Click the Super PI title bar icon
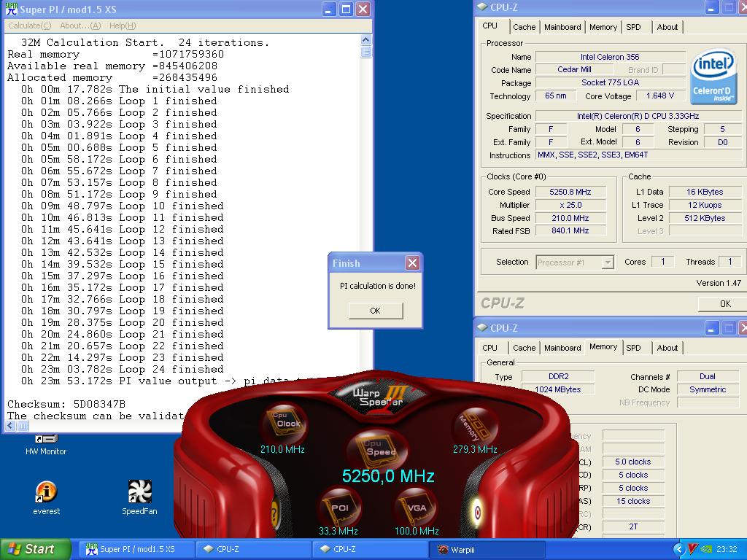Screen dimensions: 747x560 click(11, 9)
